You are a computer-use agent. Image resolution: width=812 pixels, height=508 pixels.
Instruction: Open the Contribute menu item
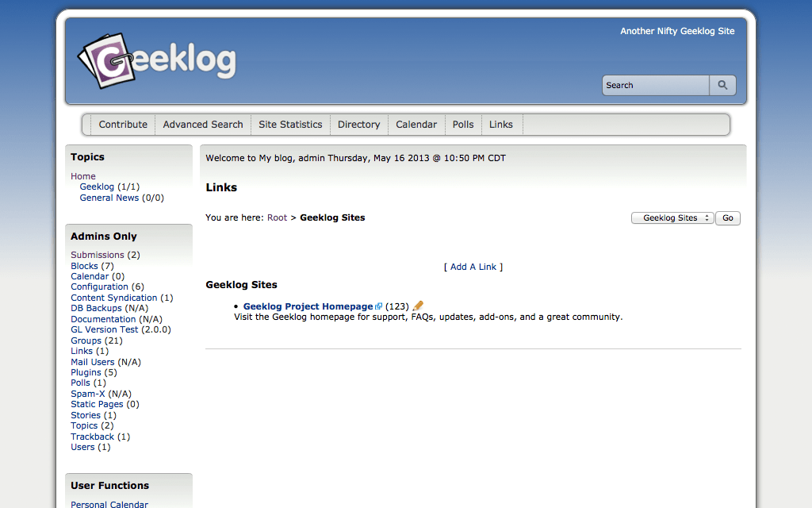123,125
